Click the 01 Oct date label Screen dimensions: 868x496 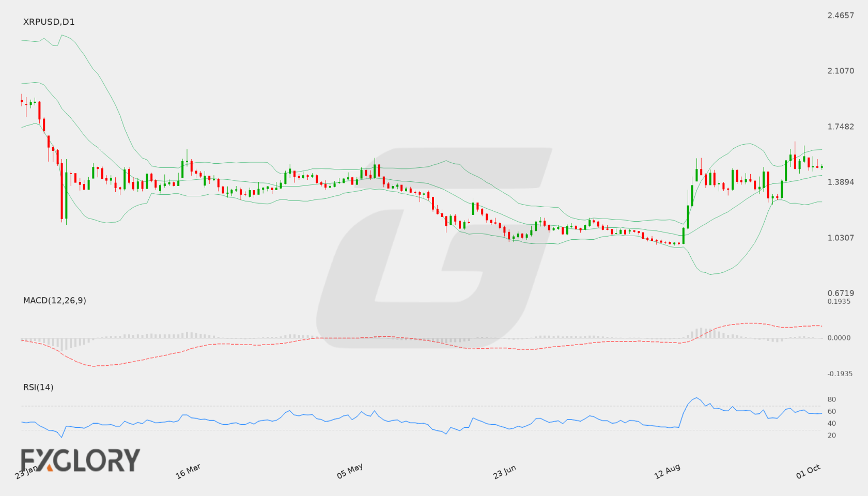[x=808, y=471]
